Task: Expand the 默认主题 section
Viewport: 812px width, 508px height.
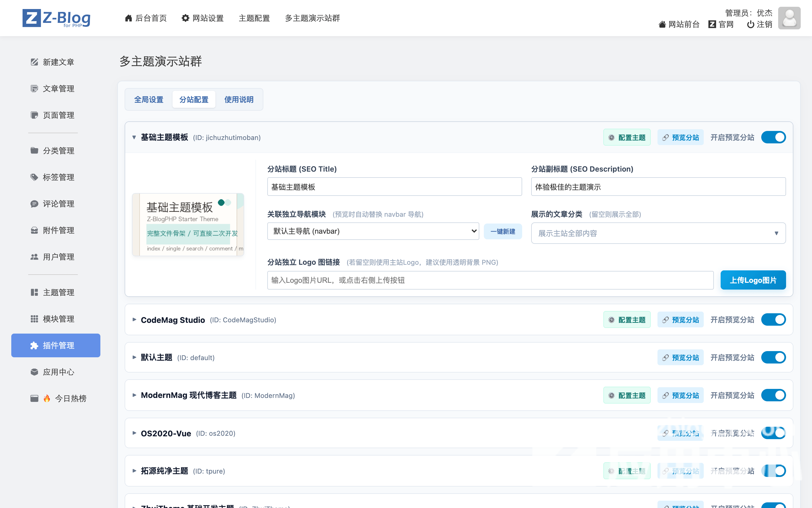Action: [134, 358]
